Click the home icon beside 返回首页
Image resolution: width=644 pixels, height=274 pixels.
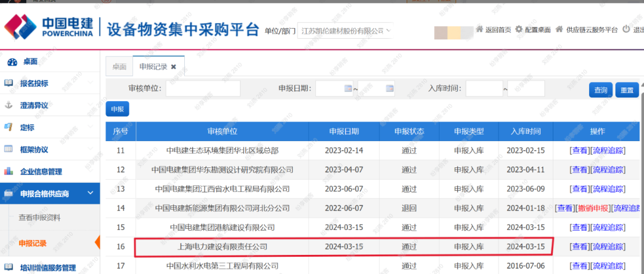pos(479,30)
